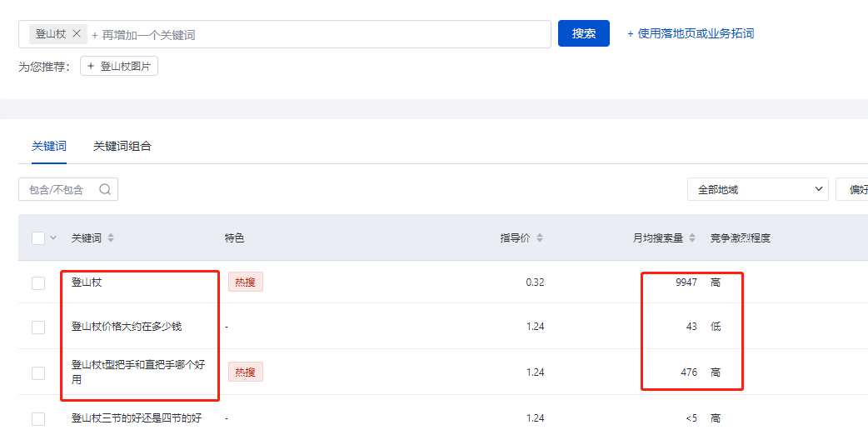The image size is (868, 435).
Task: Select the 关键词 tab
Action: click(48, 146)
